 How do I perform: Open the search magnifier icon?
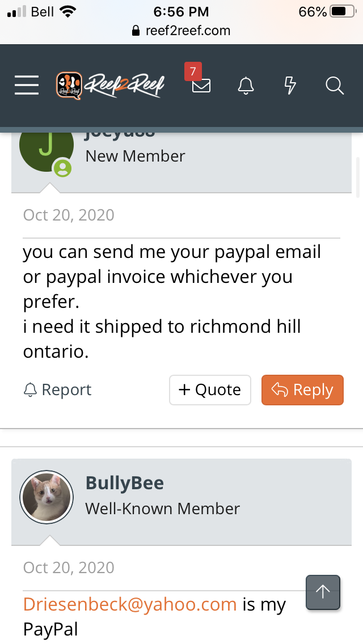coord(335,86)
